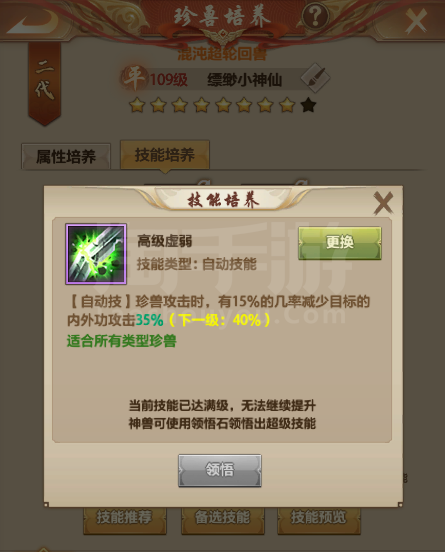
Task: Close the 技能培养 popup dialog
Action: [x=383, y=203]
